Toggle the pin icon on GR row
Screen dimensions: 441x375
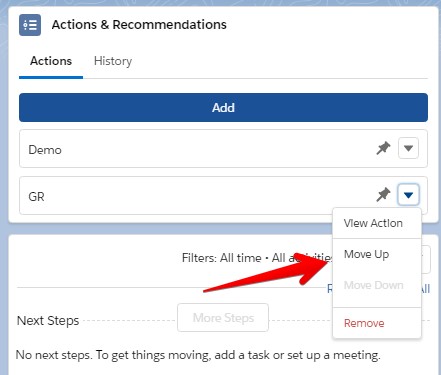pos(383,195)
